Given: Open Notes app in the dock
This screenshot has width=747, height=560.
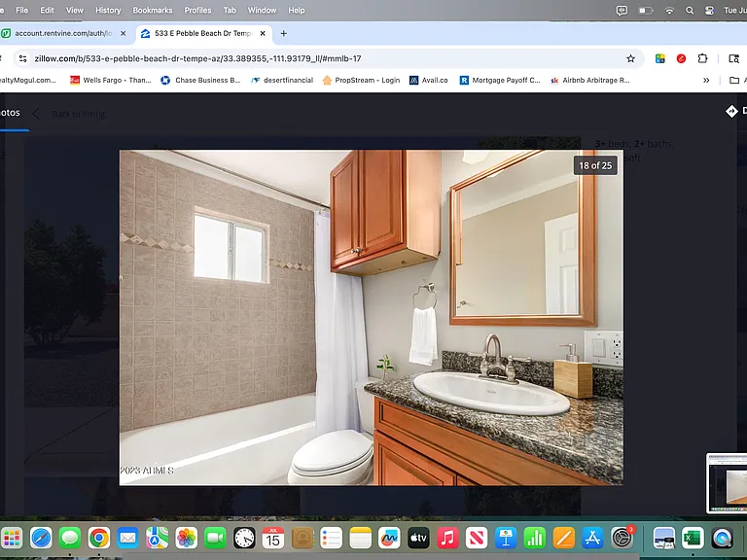Looking at the screenshot, I should point(361,539).
